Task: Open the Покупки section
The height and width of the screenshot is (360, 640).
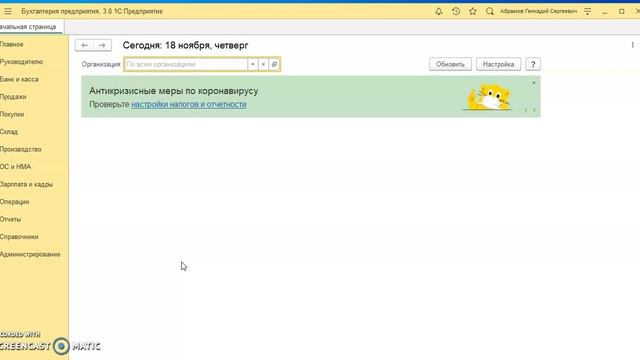Action: pos(12,115)
